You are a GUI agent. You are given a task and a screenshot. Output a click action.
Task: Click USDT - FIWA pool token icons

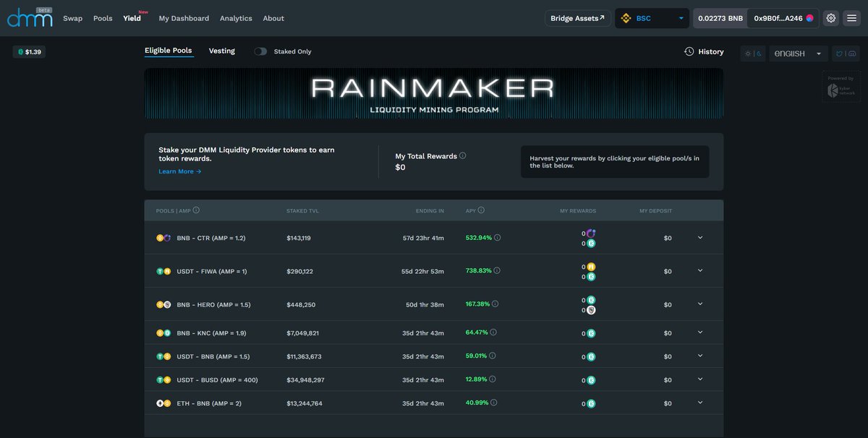pyautogui.click(x=163, y=271)
